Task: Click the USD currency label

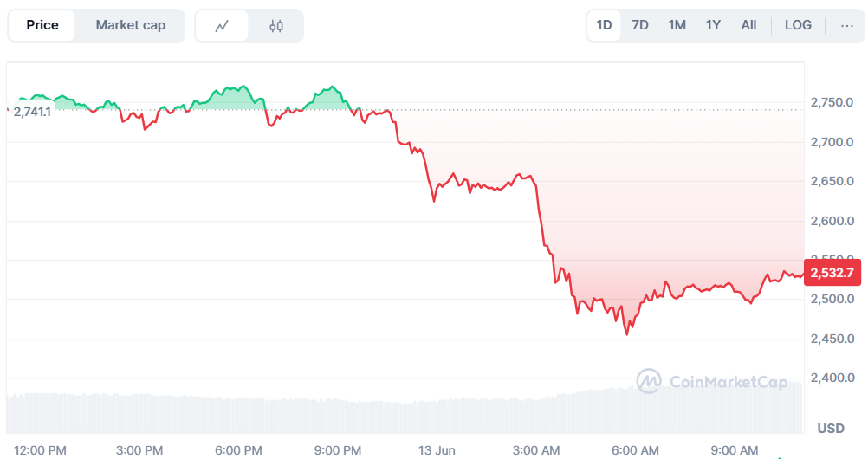Action: coord(831,429)
